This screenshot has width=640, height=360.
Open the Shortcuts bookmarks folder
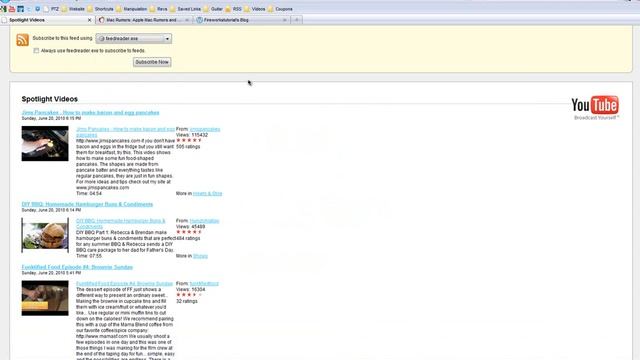(x=100, y=9)
